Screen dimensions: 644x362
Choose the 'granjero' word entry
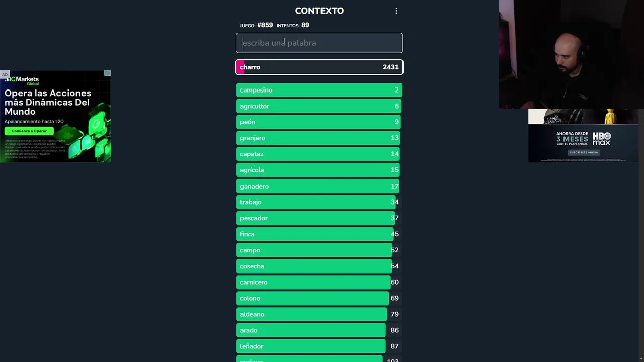coord(319,138)
